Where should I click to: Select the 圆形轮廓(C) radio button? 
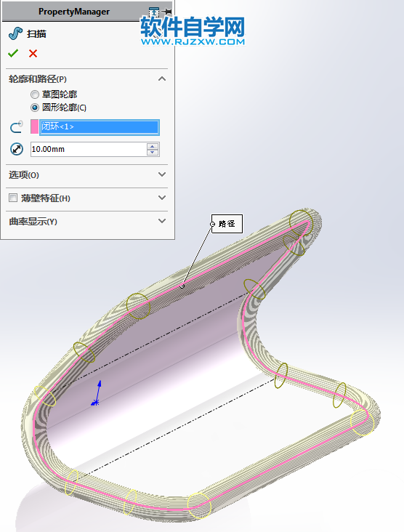[x=35, y=108]
